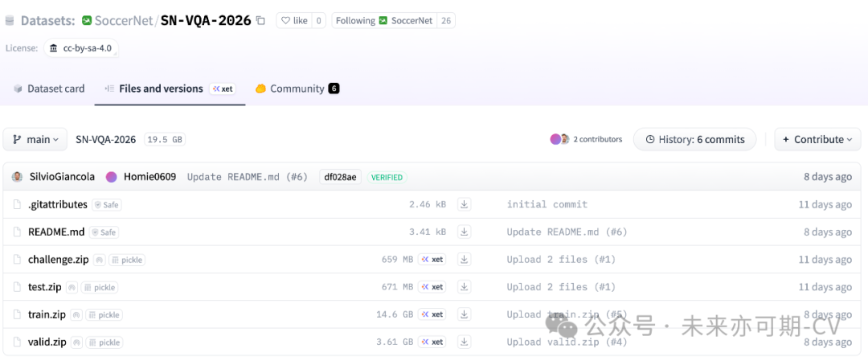Click pickle badge on valid.zip row
This screenshot has width=868, height=361.
tap(104, 343)
